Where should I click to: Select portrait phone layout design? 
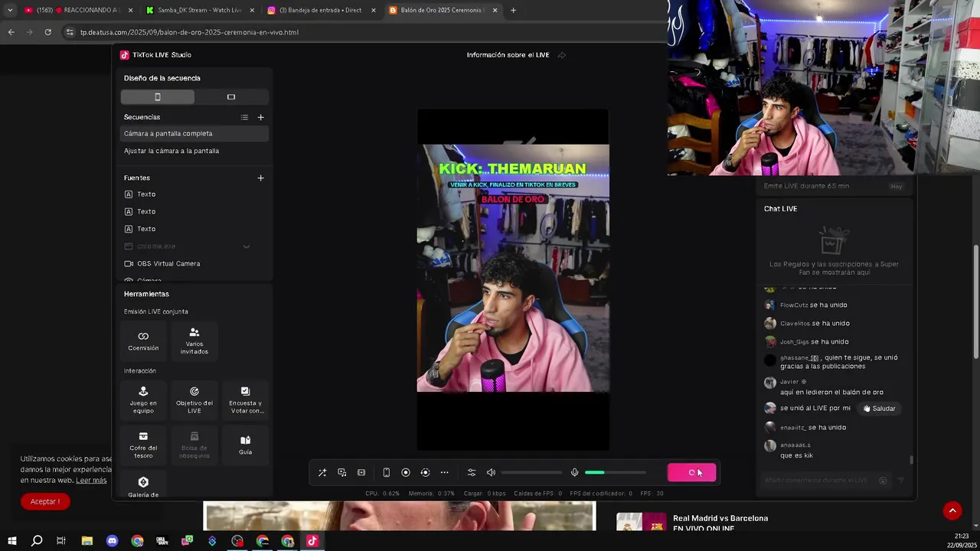157,97
